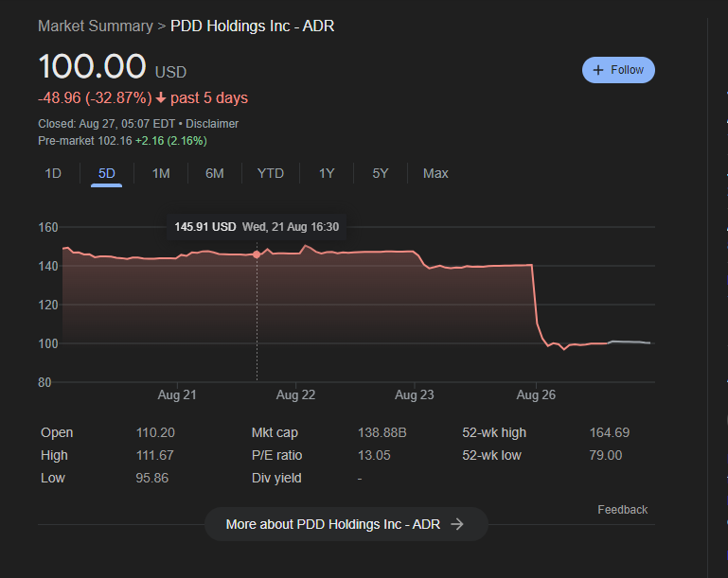
Task: Click the Aug 21 date label on chart axis
Action: point(177,394)
